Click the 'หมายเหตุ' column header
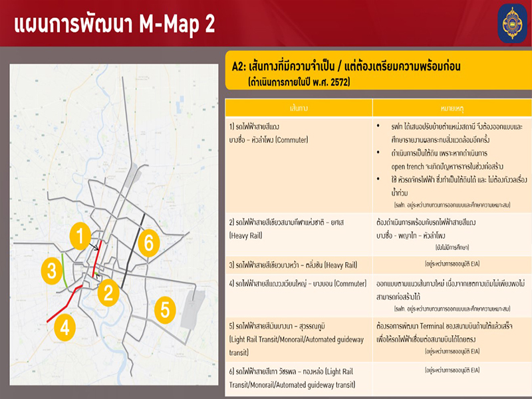The height and width of the screenshot is (399, 532). [x=451, y=107]
